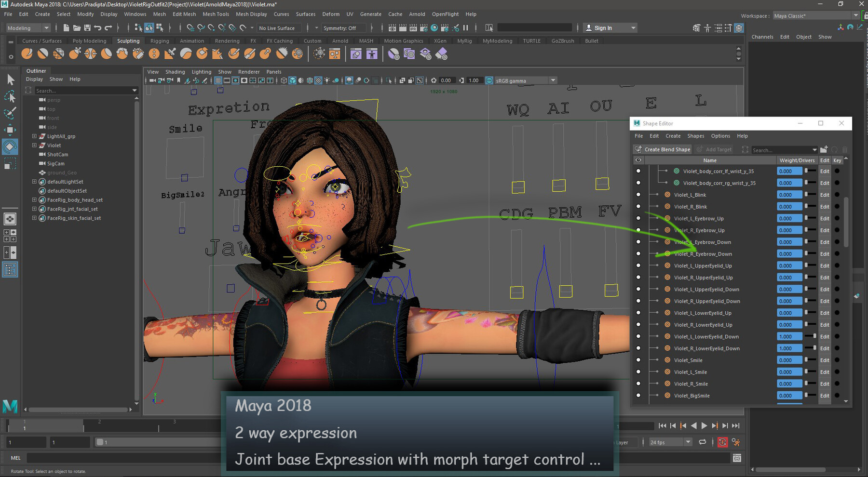This screenshot has width=868, height=477.
Task: Open the Arnold menu from menu bar
Action: tap(417, 14)
